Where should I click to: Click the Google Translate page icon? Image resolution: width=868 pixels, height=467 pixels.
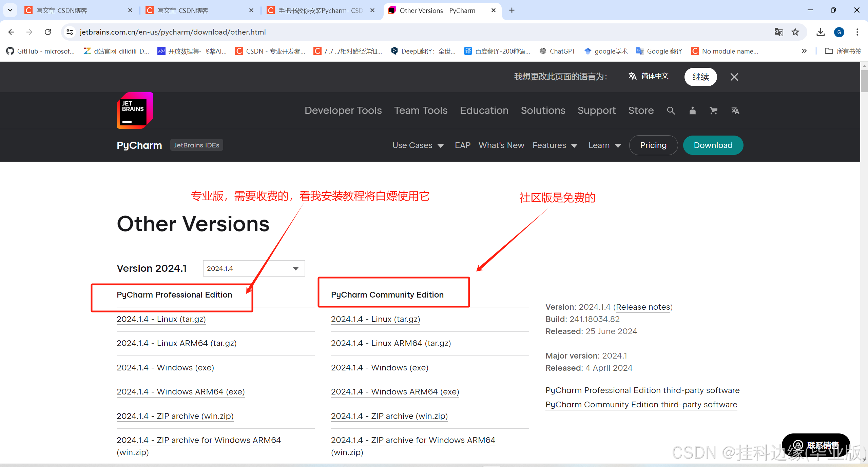click(x=779, y=32)
